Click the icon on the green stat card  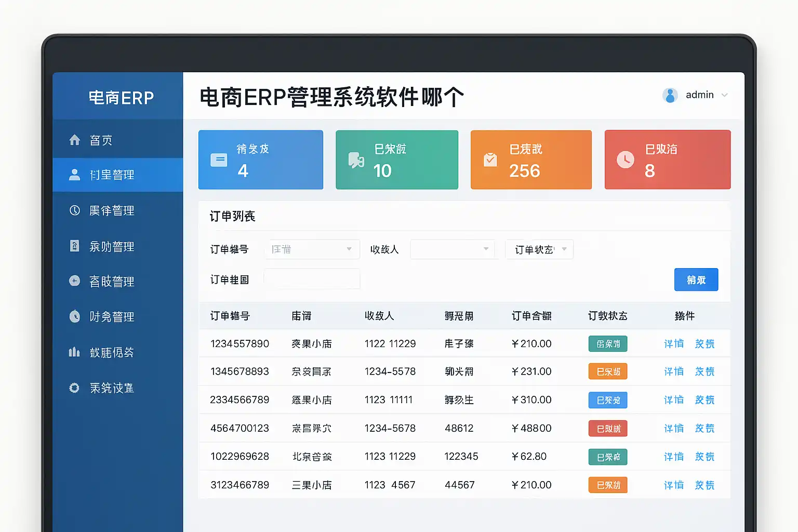click(356, 160)
